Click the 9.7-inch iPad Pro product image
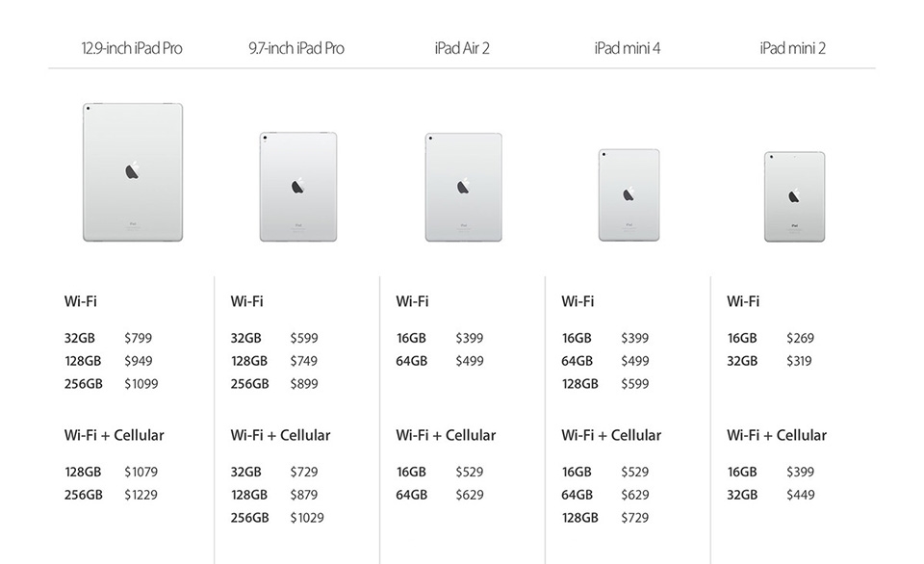The image size is (924, 564). click(298, 187)
